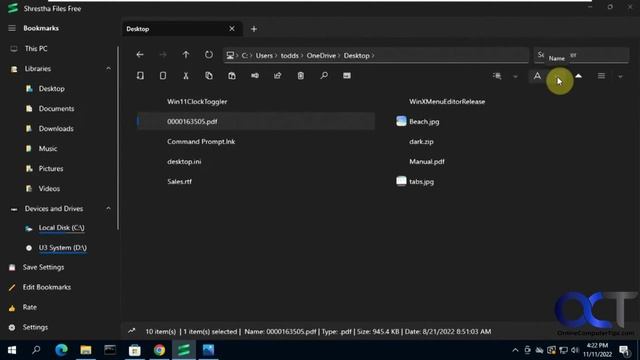Select the dark.zip file
The image size is (640, 360).
click(x=421, y=142)
